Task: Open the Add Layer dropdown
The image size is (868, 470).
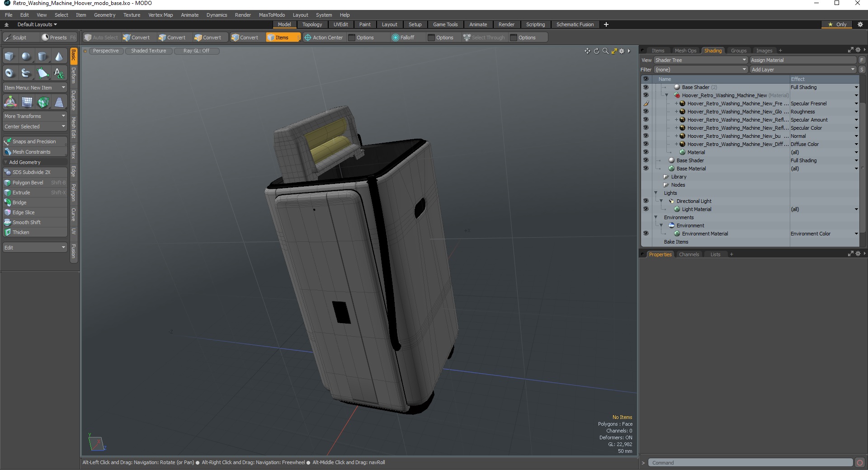Action: [x=803, y=70]
